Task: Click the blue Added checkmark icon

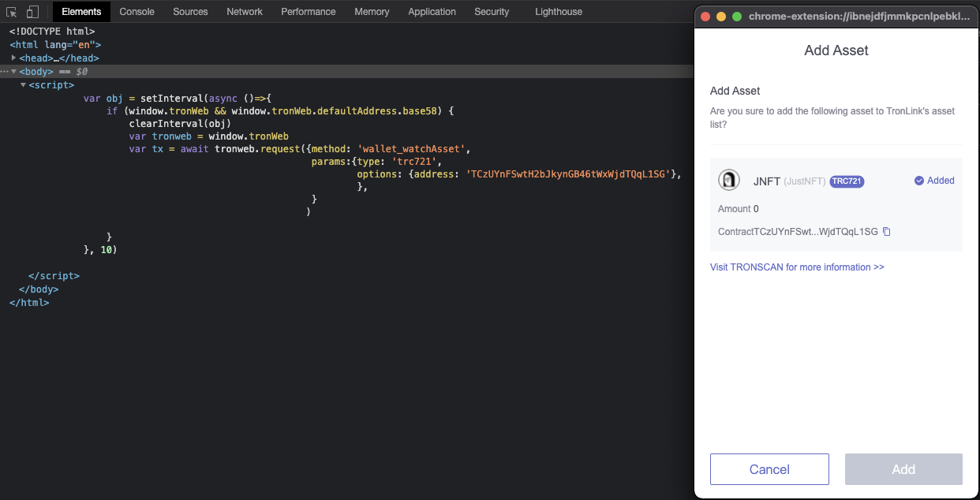Action: point(918,181)
